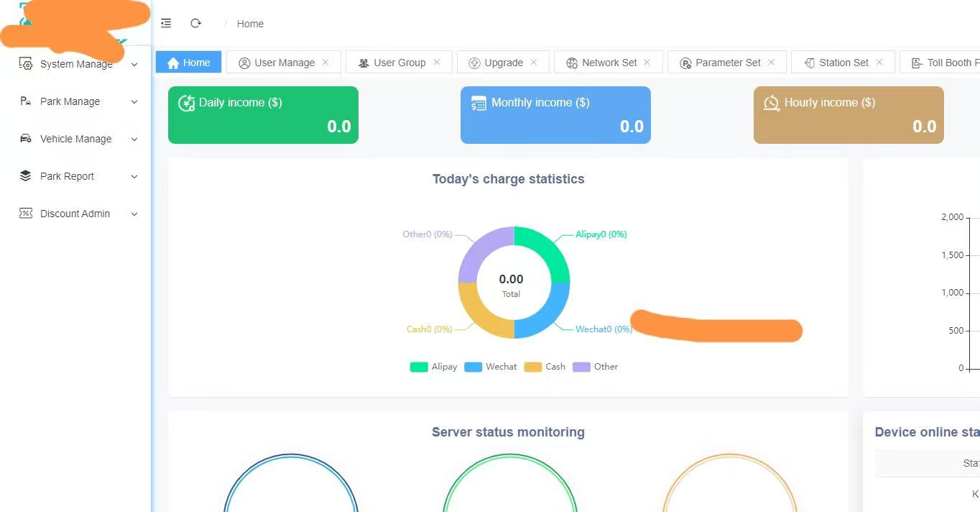Screen dimensions: 980x512
Task: Click the Home breadcrumb link
Action: click(250, 24)
